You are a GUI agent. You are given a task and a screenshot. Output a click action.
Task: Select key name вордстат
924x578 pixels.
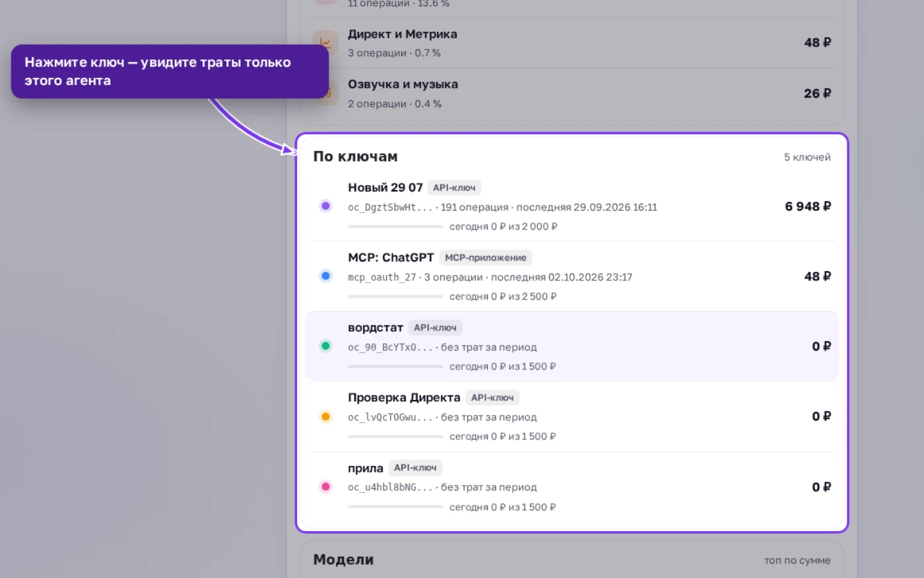[x=376, y=327]
